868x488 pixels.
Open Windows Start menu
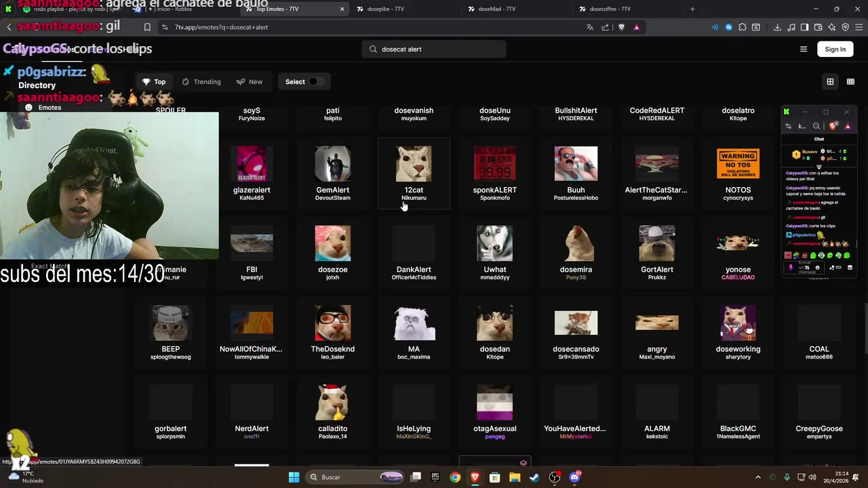(294, 477)
